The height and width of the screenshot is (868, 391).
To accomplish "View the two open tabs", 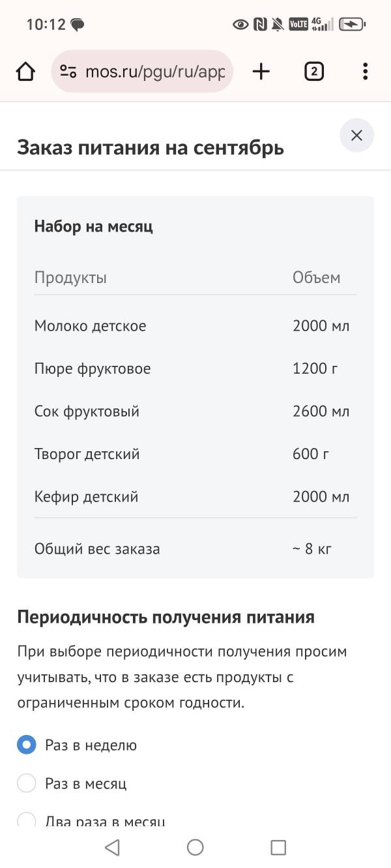I will click(313, 71).
